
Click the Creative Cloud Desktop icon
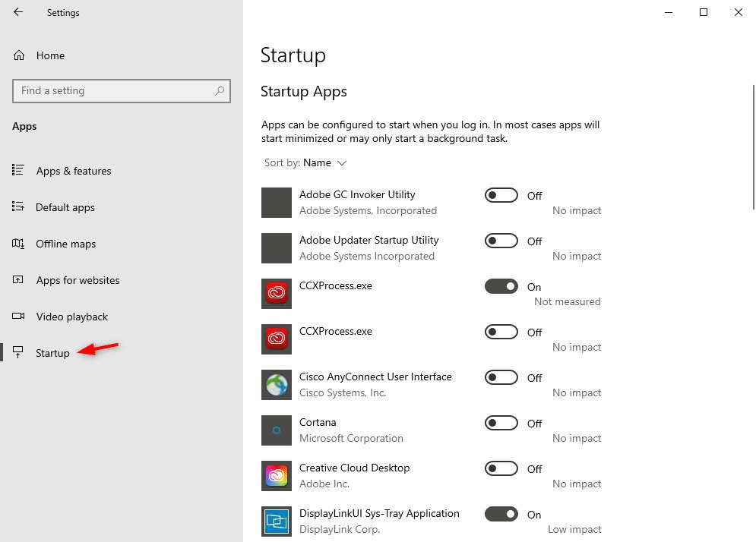(277, 476)
